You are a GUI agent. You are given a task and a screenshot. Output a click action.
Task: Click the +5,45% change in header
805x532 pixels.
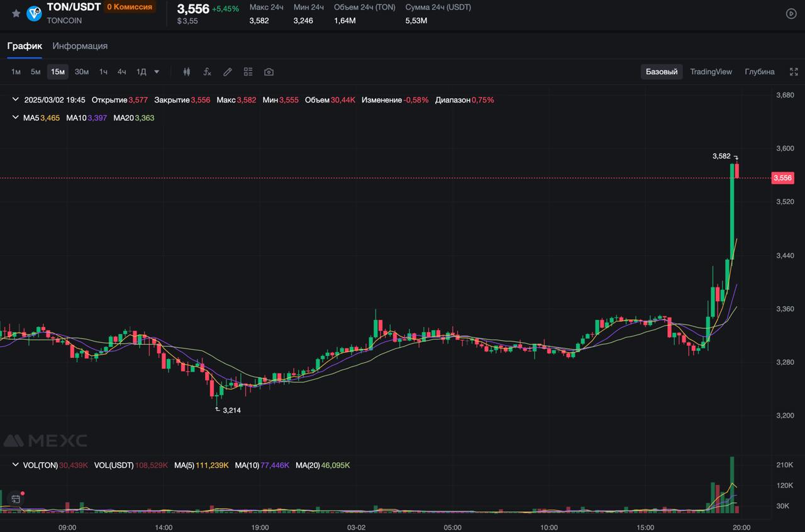pos(226,9)
